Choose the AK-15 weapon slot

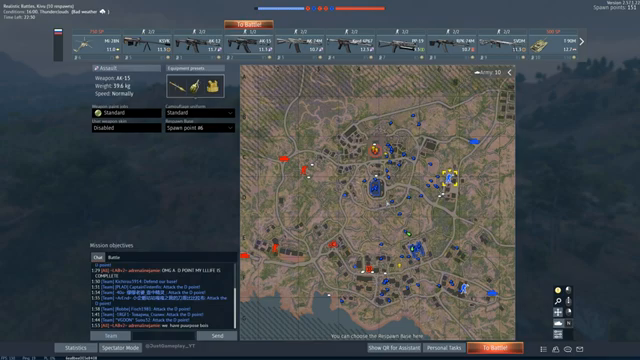coord(249,45)
